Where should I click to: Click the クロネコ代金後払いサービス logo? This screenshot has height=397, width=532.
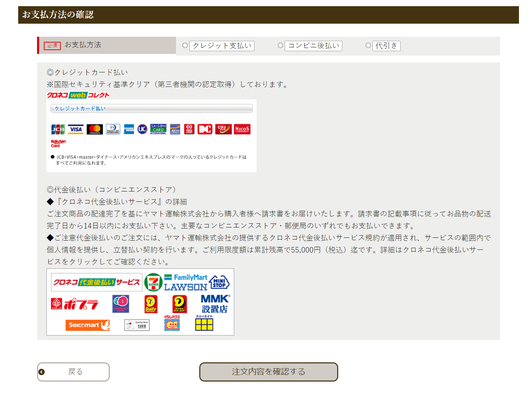pyautogui.click(x=96, y=282)
